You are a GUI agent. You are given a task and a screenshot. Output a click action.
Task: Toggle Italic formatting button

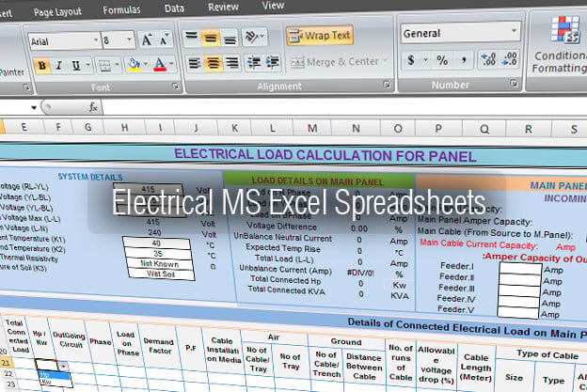[58, 66]
